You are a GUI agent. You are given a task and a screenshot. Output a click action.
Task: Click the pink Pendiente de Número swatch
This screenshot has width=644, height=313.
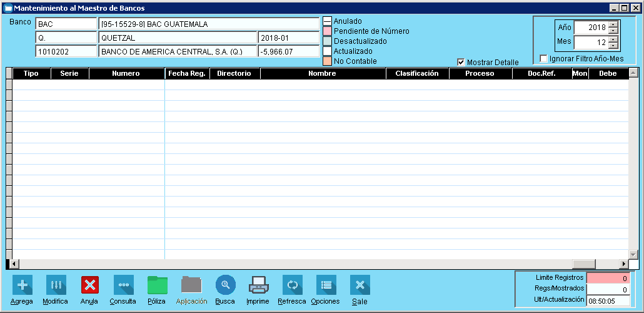(x=327, y=31)
